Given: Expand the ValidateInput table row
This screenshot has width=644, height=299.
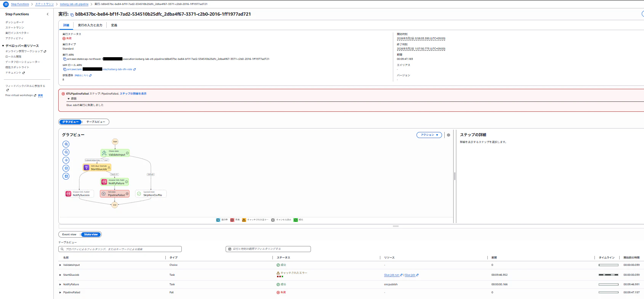Looking at the screenshot, I should coord(60,265).
